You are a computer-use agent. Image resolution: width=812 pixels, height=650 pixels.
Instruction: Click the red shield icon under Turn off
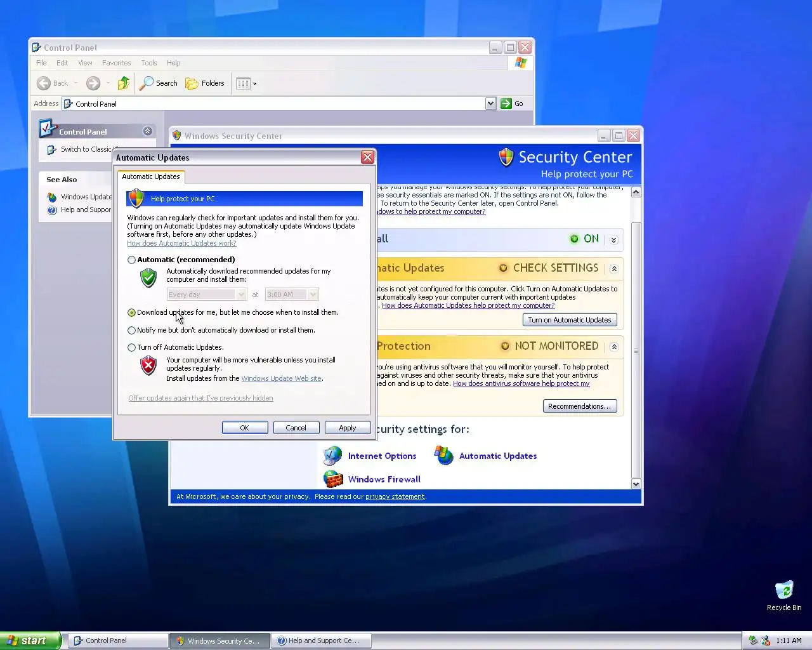[148, 365]
